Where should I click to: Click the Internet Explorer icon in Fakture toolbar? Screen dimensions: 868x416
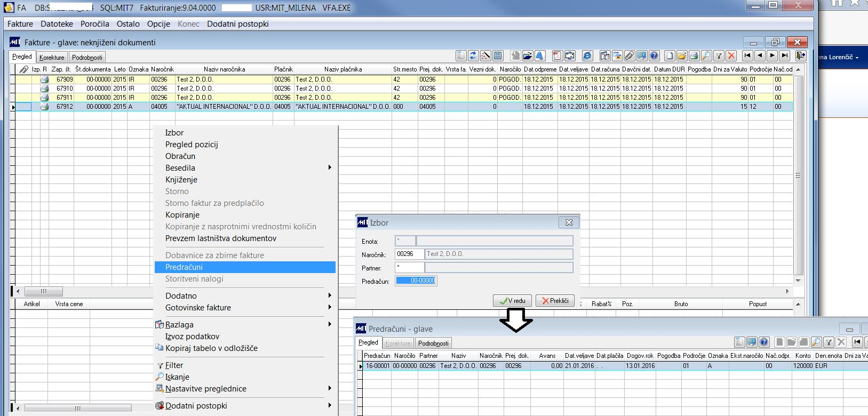(587, 56)
